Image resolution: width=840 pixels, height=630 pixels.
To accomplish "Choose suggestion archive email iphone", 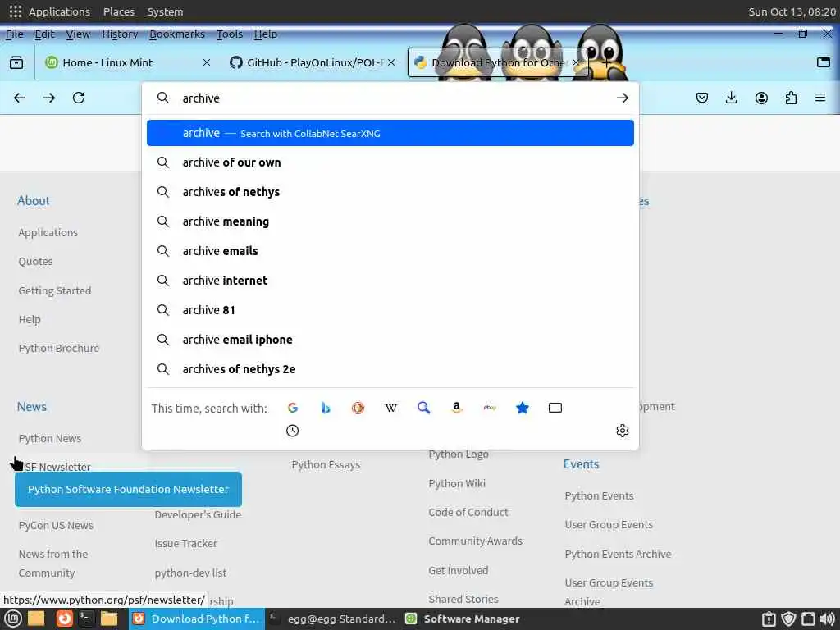I will click(x=390, y=339).
